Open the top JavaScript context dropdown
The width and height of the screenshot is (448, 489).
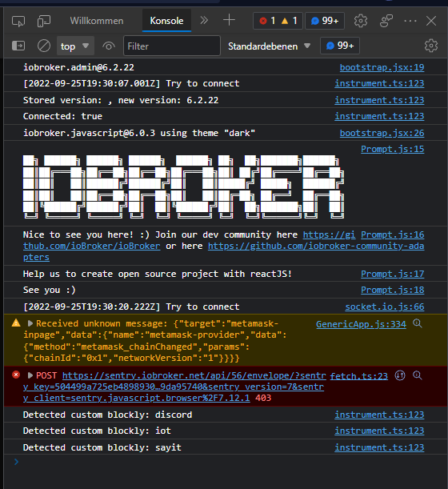(x=75, y=46)
